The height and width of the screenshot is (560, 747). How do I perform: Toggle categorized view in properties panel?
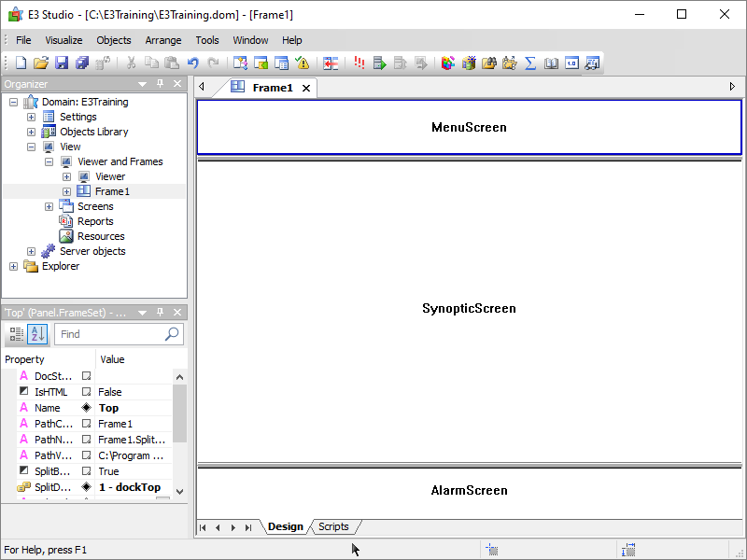click(17, 334)
